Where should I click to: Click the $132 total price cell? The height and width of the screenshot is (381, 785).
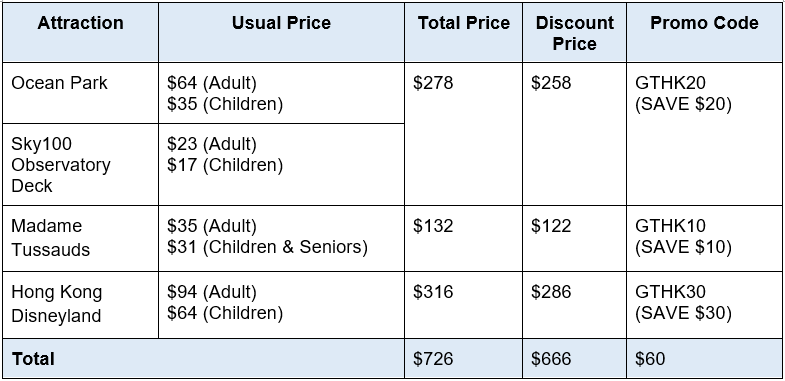coord(464,238)
